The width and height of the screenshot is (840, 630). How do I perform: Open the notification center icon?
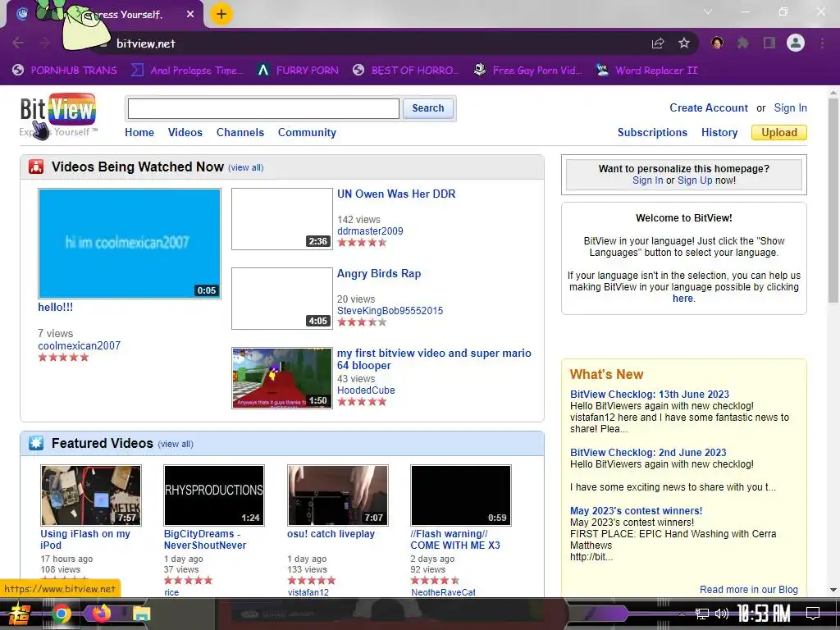tap(813, 614)
